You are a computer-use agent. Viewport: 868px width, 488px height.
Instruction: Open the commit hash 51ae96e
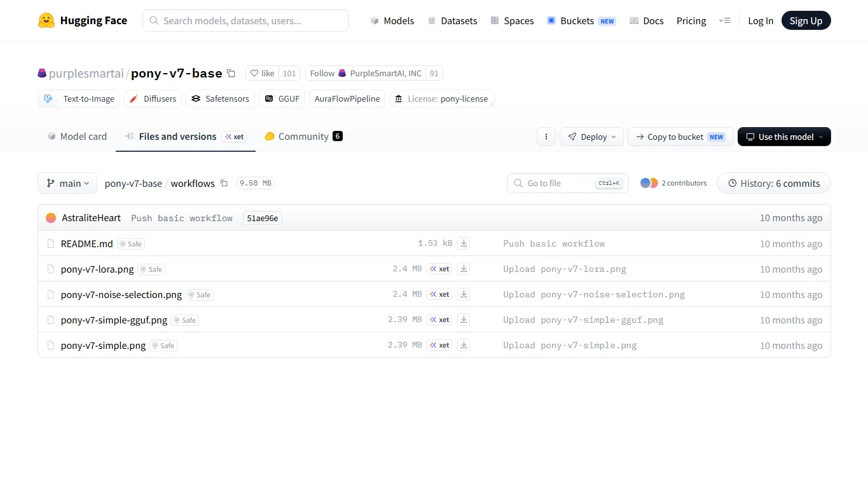point(263,218)
